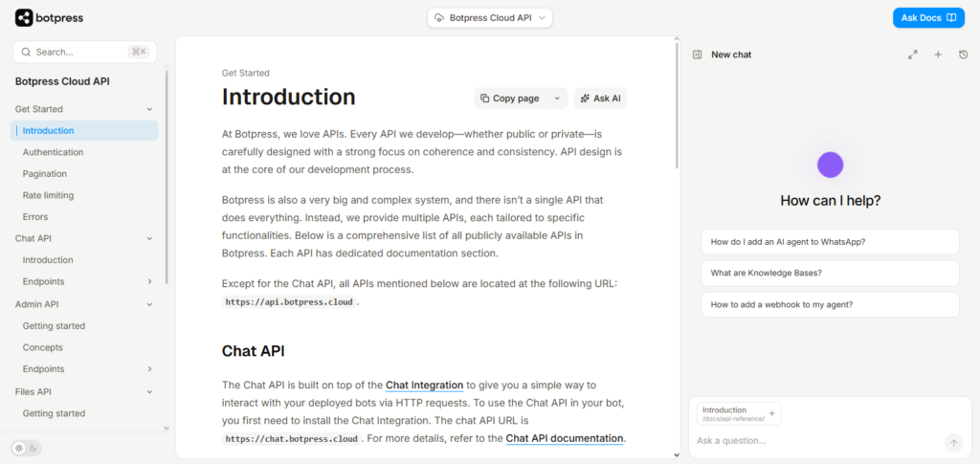Switch to dark theme moon icon

(x=33, y=448)
